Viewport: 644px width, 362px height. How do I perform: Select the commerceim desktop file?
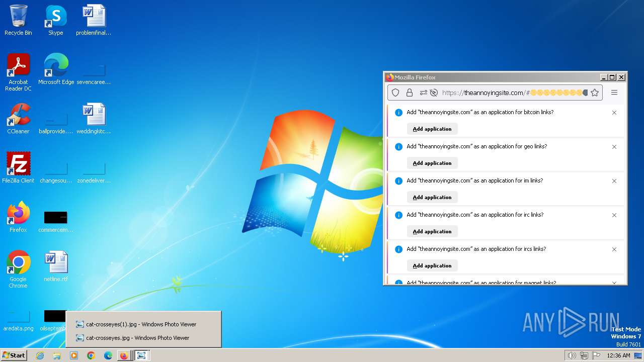coord(56,221)
